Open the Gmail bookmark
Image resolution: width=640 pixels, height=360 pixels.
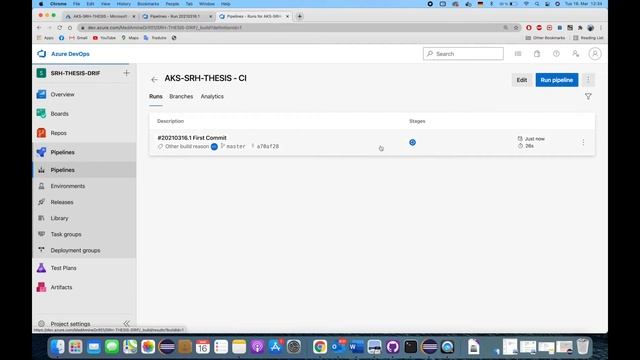(x=78, y=38)
